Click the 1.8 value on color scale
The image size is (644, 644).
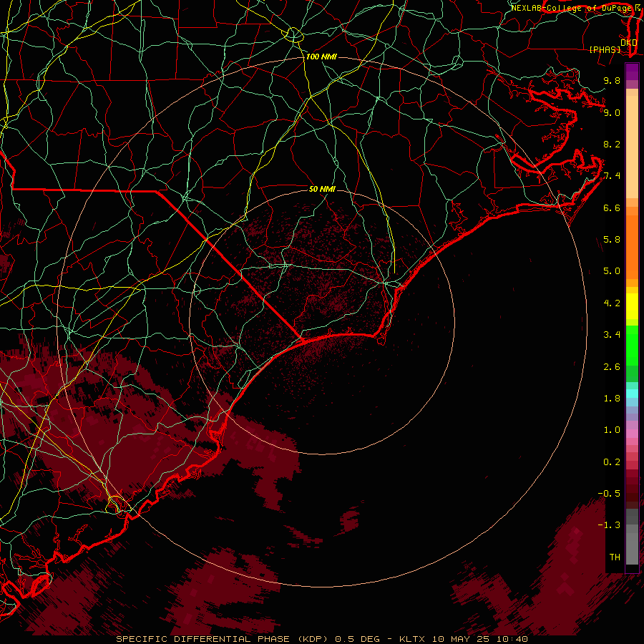pos(612,399)
